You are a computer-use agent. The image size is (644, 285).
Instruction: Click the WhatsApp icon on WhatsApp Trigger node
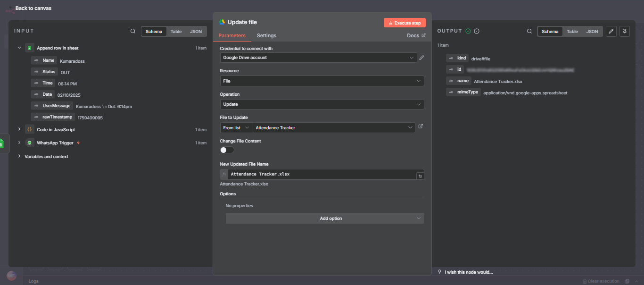tap(29, 142)
